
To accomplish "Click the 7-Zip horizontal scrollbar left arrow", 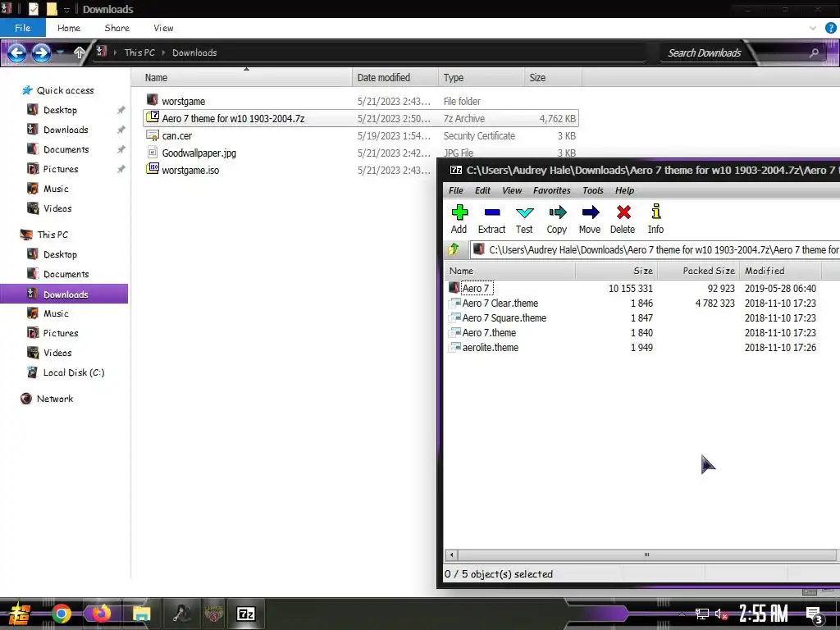I will [x=451, y=555].
